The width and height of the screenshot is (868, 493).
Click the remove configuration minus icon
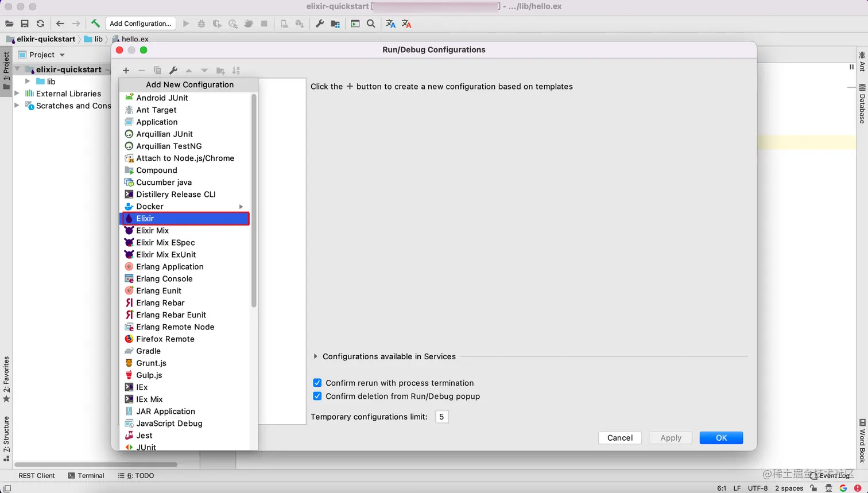141,70
